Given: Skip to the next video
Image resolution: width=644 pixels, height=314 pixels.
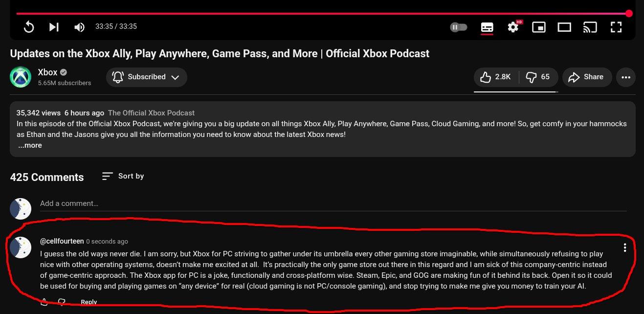Looking at the screenshot, I should 54,27.
